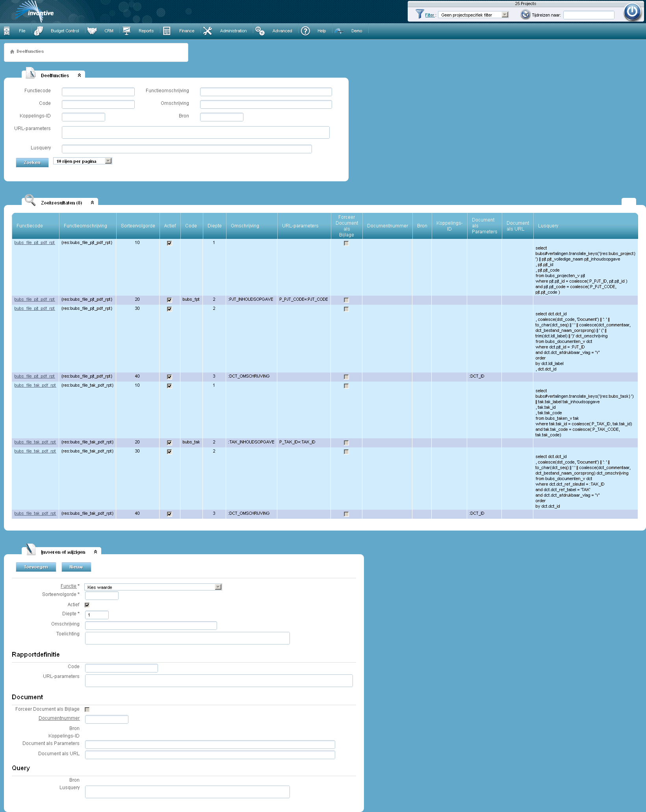
Task: Click the Administration tools icon
Action: pyautogui.click(x=208, y=31)
